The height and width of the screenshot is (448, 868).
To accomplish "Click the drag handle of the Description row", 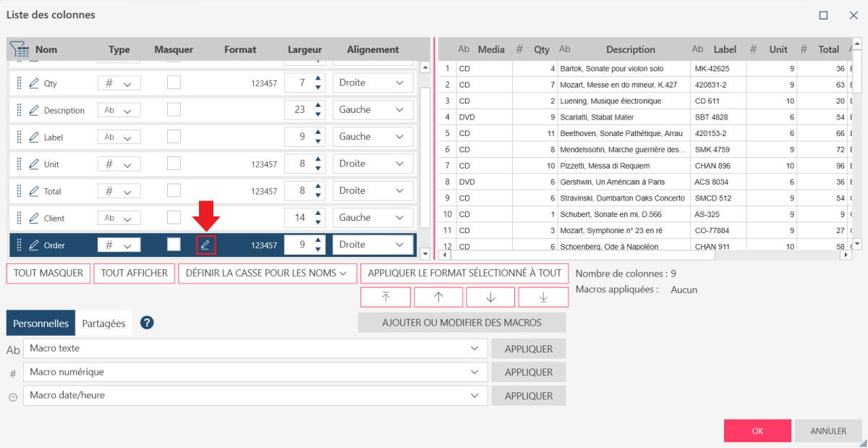I will click(19, 110).
